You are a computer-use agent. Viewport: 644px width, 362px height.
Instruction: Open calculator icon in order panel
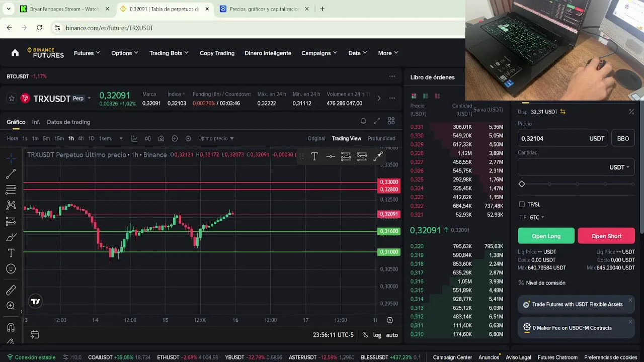(631, 112)
